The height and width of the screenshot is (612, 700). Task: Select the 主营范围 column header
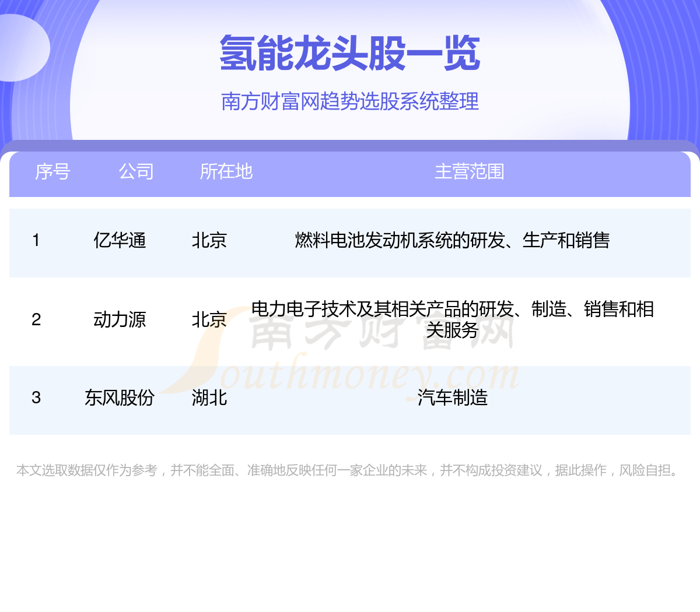(x=470, y=171)
